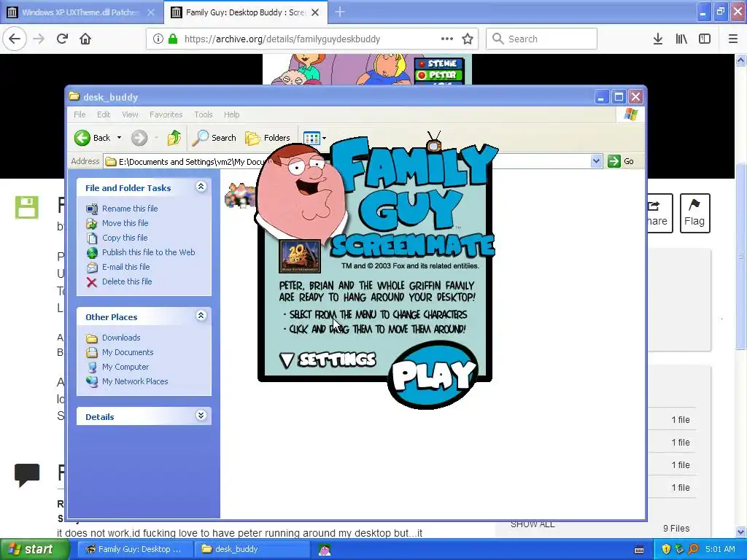This screenshot has width=747, height=560.
Task: Click the Explorer address bar path
Action: point(190,161)
